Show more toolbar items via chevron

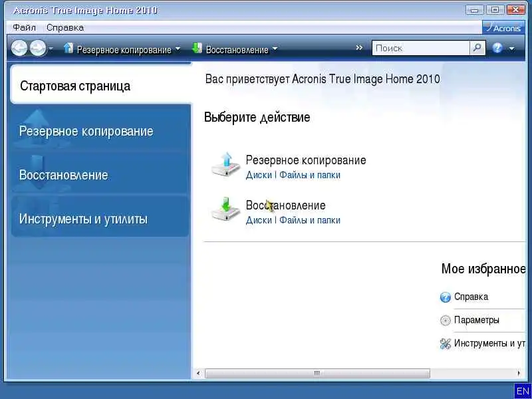(x=359, y=48)
